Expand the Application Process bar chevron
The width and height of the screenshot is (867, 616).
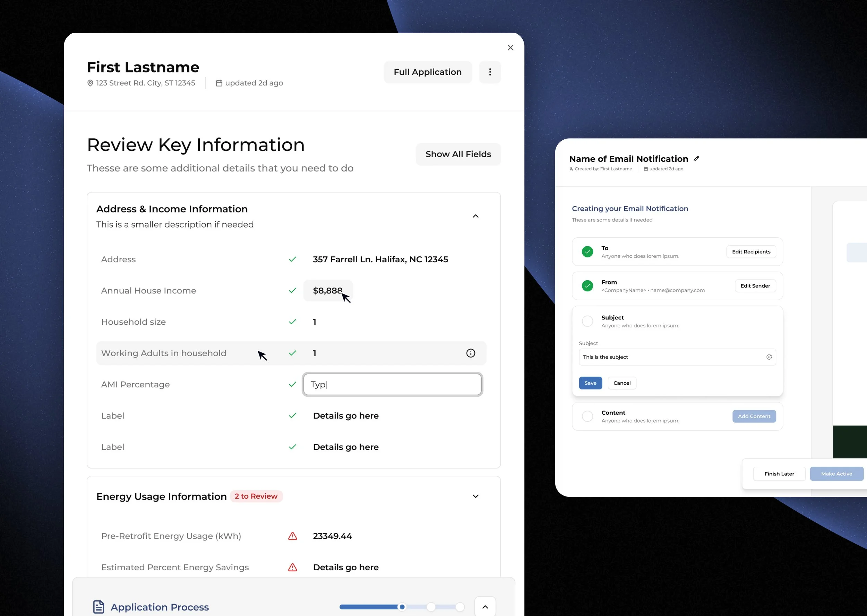click(x=485, y=607)
